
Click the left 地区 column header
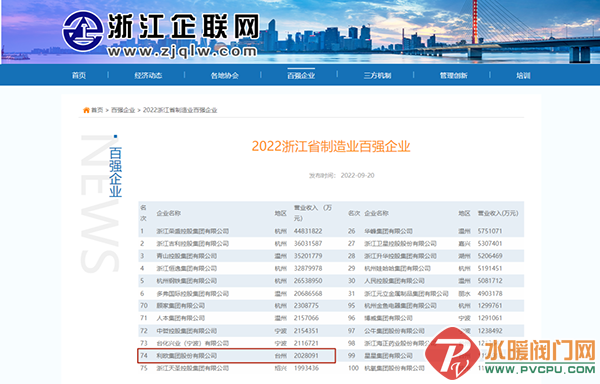tap(280, 213)
